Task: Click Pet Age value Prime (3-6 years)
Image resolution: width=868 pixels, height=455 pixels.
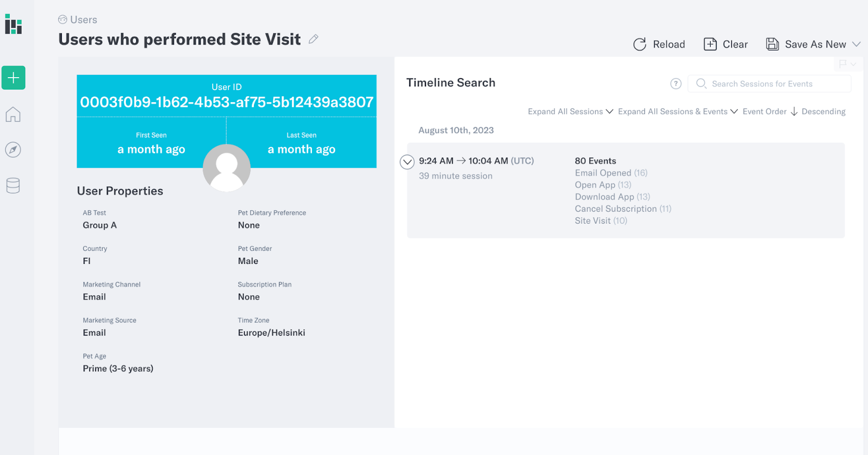Action: (x=118, y=369)
